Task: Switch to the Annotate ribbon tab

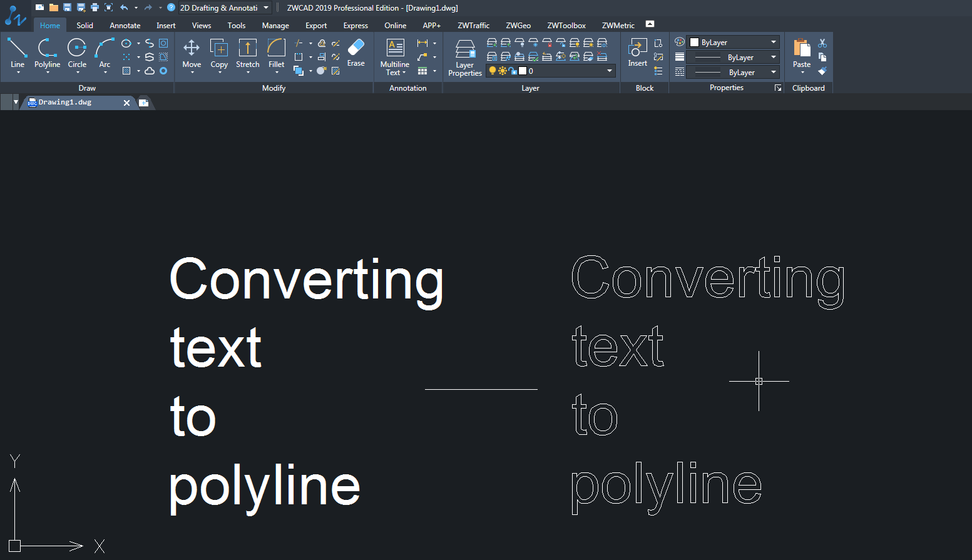Action: pyautogui.click(x=125, y=26)
